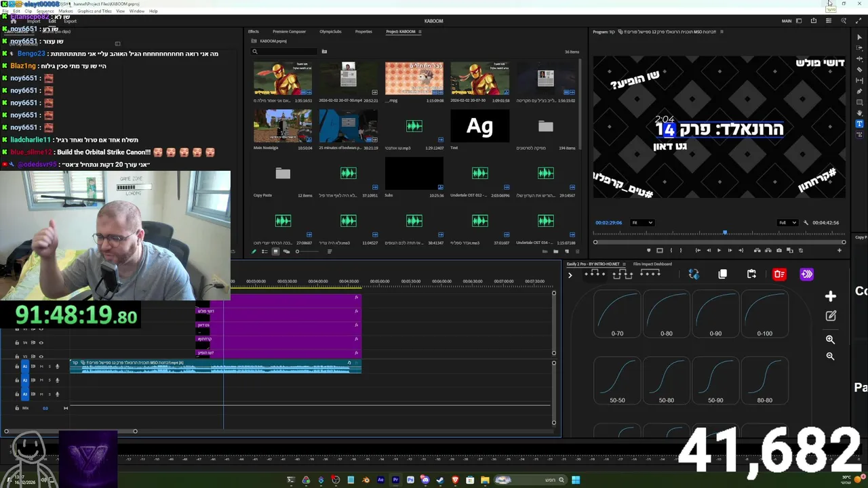Click blue swap arrows icon in Easily panel
The width and height of the screenshot is (868, 488).
click(x=694, y=274)
